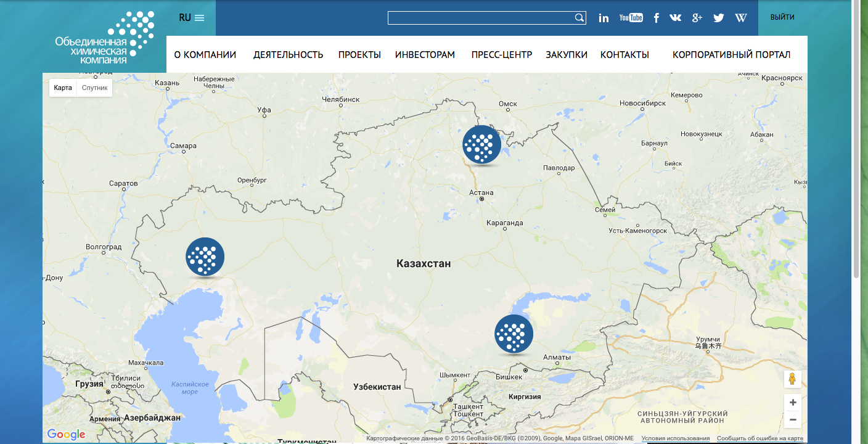Click the Тбилиси city label

[126, 378]
